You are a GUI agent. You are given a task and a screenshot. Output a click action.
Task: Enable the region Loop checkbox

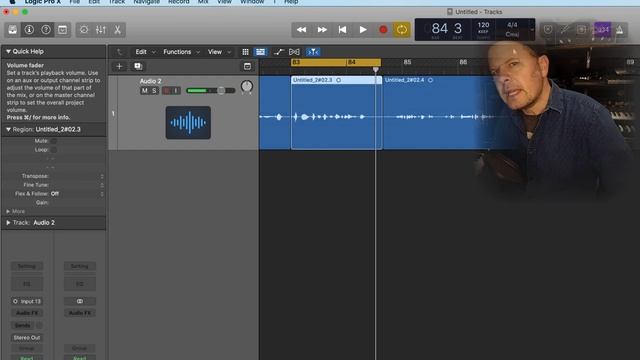53,150
